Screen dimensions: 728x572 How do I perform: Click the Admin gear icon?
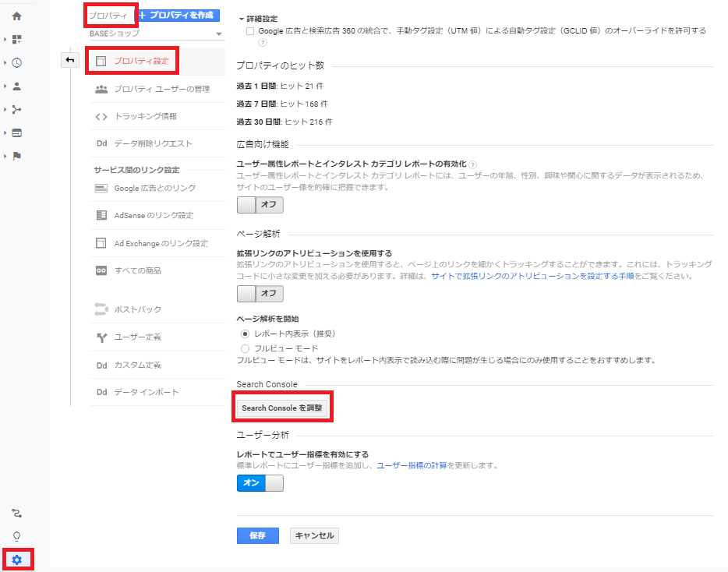click(16, 560)
